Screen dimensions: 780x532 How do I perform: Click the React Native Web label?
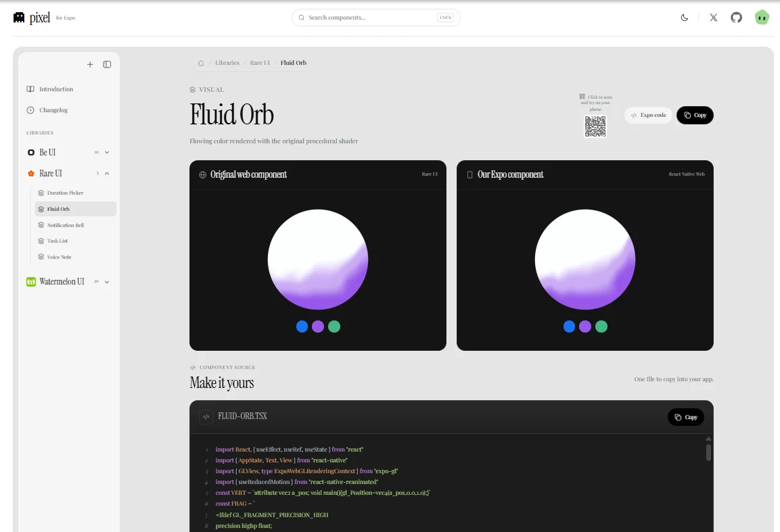[x=687, y=174]
